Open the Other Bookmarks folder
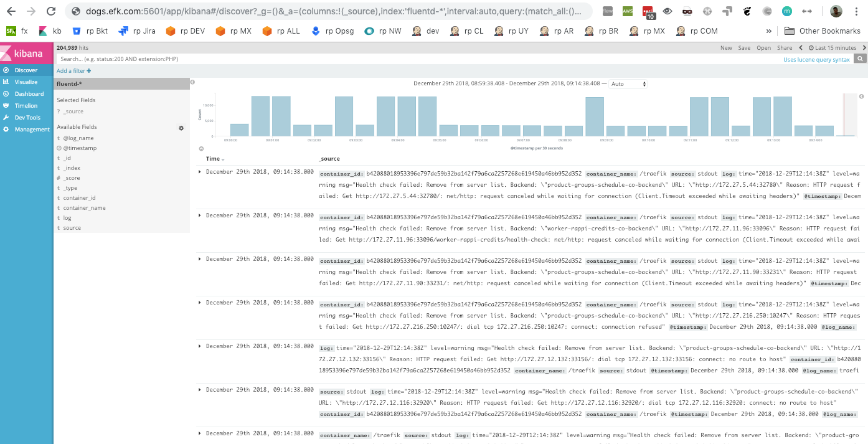Image resolution: width=868 pixels, height=444 pixels. coord(822,31)
